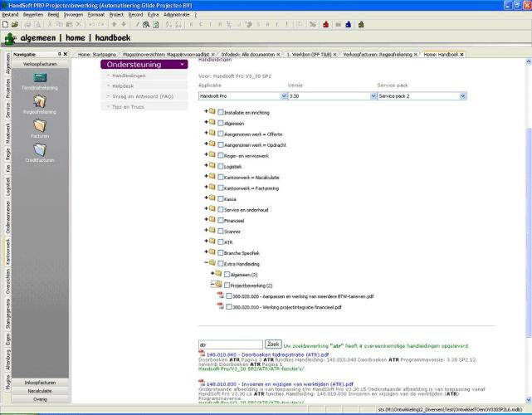Screen dimensions: 532x415
Task: Tick checkbox for 300.020.010 projectintegratie pdf
Action: (229, 307)
